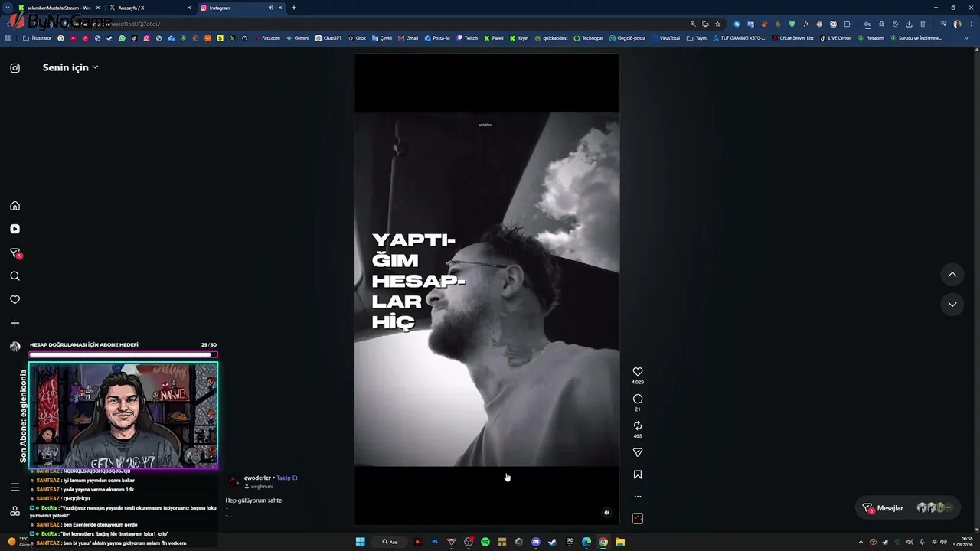Open the Chrome three-dot menu
Screen dimensions: 980x551
[x=970, y=24]
